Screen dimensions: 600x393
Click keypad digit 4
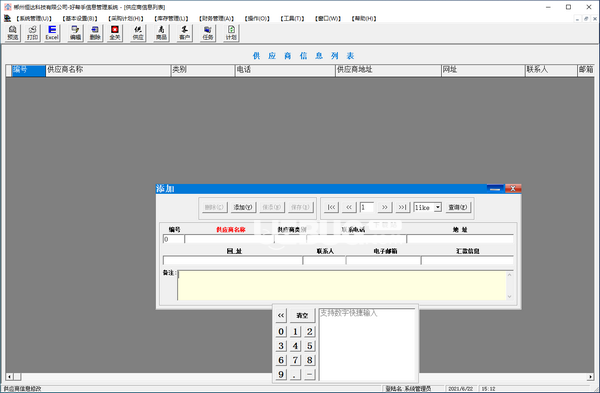point(295,346)
